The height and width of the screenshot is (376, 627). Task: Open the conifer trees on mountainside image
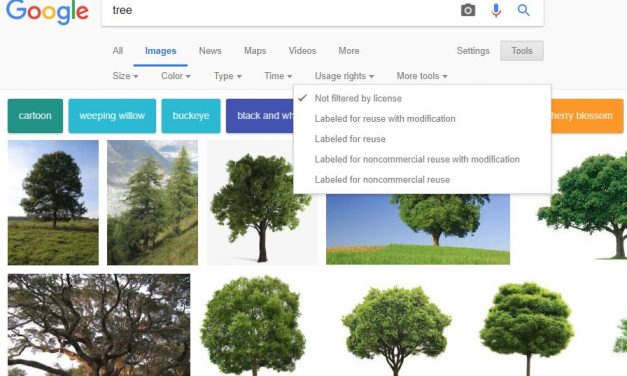(x=152, y=202)
